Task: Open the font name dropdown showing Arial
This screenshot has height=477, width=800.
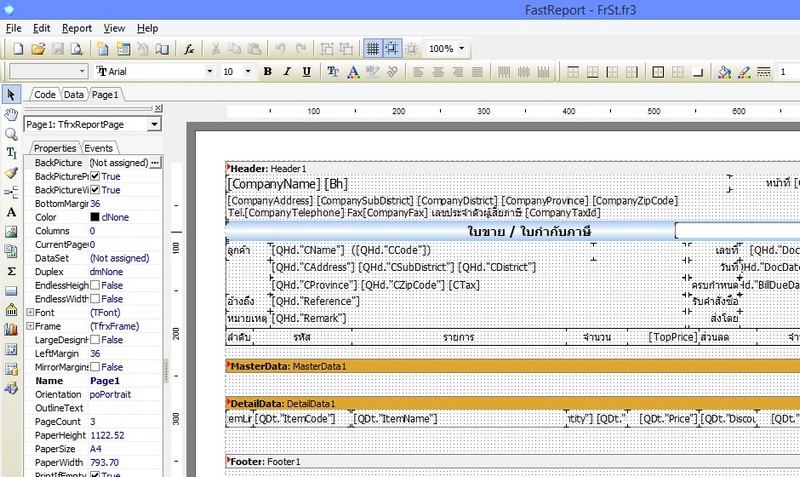Action: click(x=209, y=72)
